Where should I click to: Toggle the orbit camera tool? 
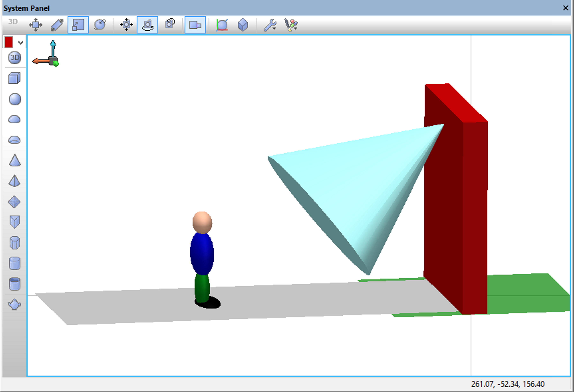pos(147,25)
